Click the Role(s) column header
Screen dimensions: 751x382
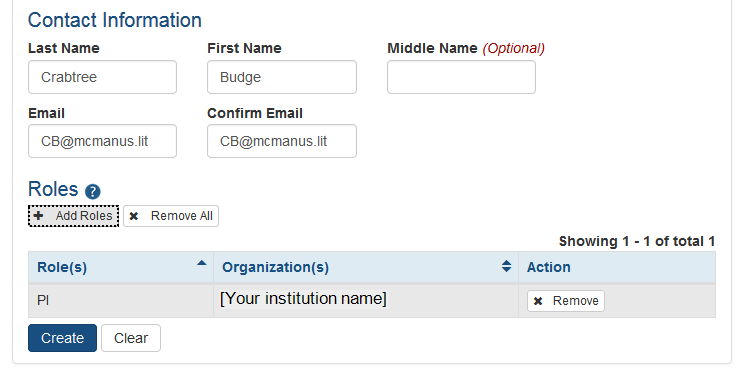coord(121,267)
